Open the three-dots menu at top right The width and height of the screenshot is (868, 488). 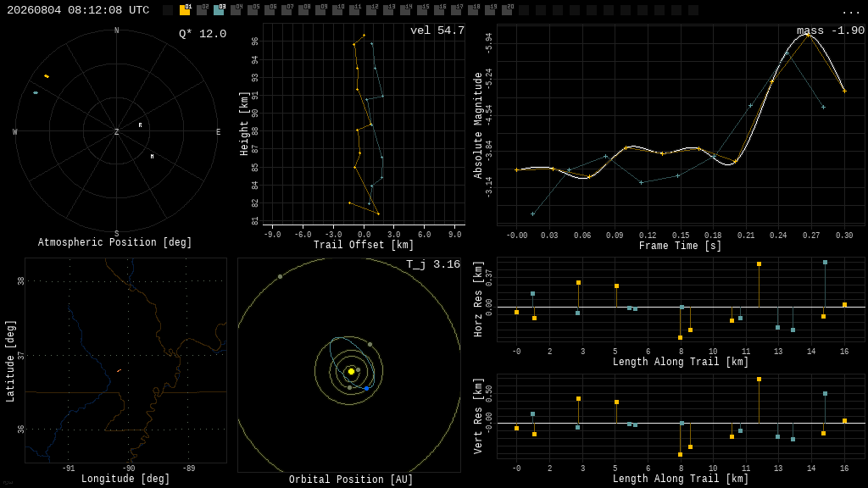pyautogui.click(x=850, y=12)
